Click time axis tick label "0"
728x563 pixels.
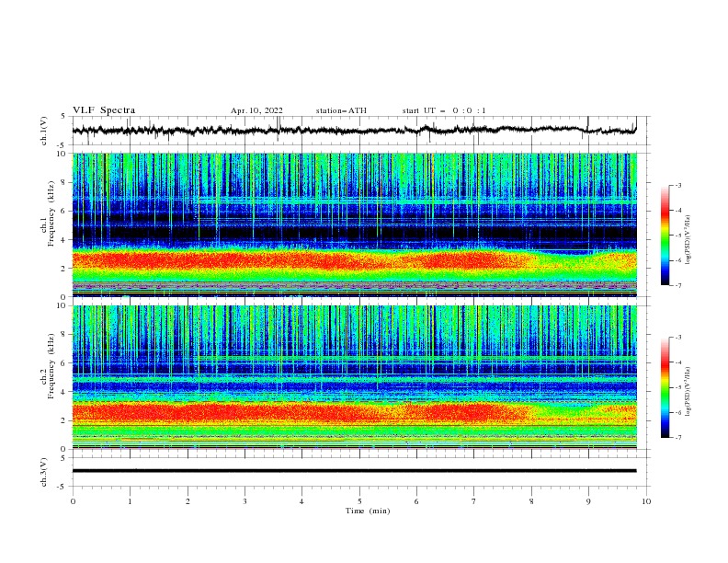pyautogui.click(x=73, y=501)
